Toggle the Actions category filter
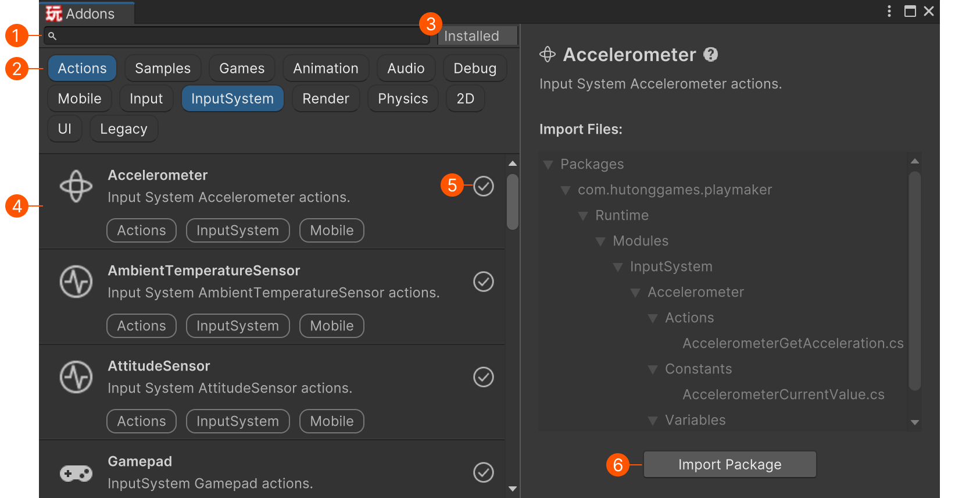The width and height of the screenshot is (980, 498). tap(82, 68)
